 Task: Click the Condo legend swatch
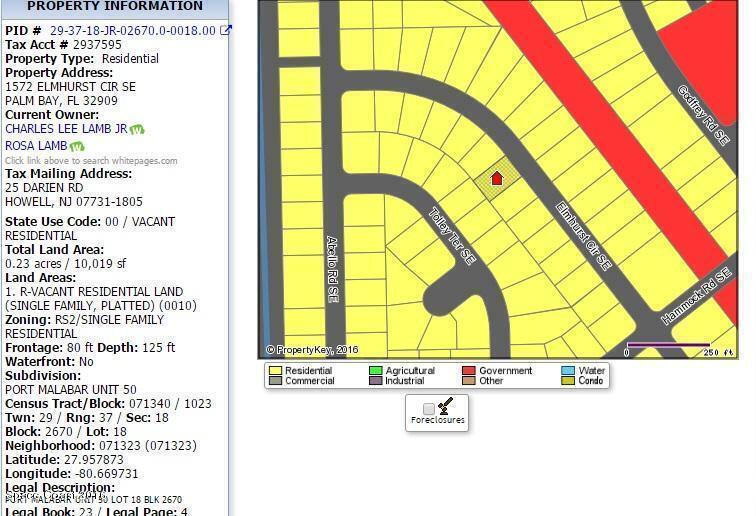[x=568, y=381]
